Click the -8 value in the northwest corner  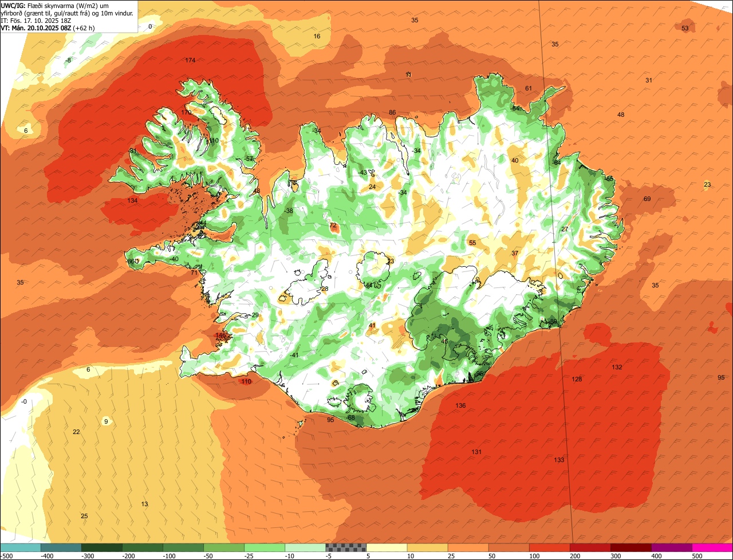click(68, 60)
